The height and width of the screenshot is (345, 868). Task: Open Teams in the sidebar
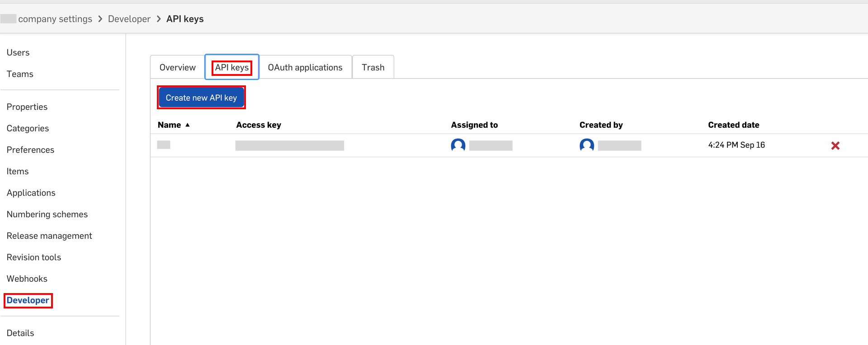coord(20,74)
